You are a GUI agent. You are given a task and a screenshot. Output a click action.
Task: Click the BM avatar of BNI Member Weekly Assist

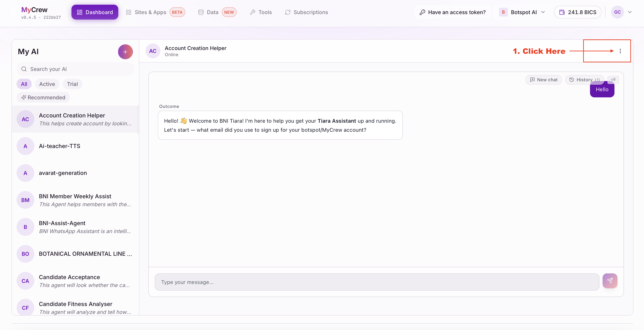point(25,200)
